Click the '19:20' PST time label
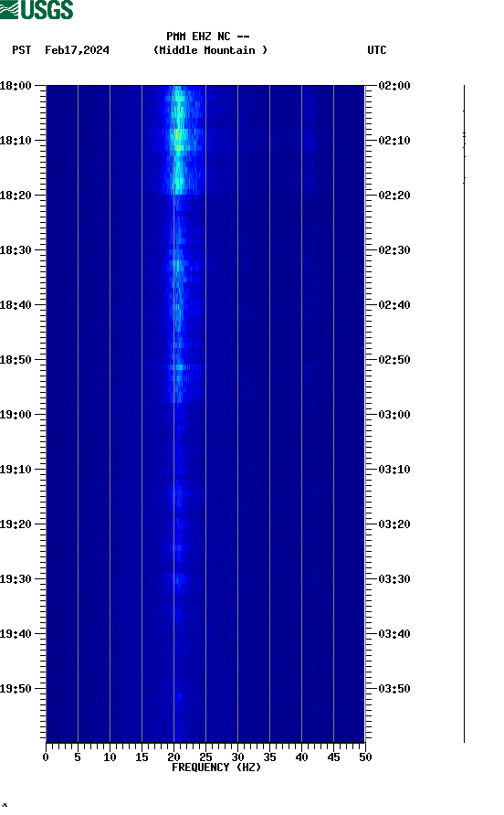This screenshot has height=815, width=504. (x=16, y=524)
